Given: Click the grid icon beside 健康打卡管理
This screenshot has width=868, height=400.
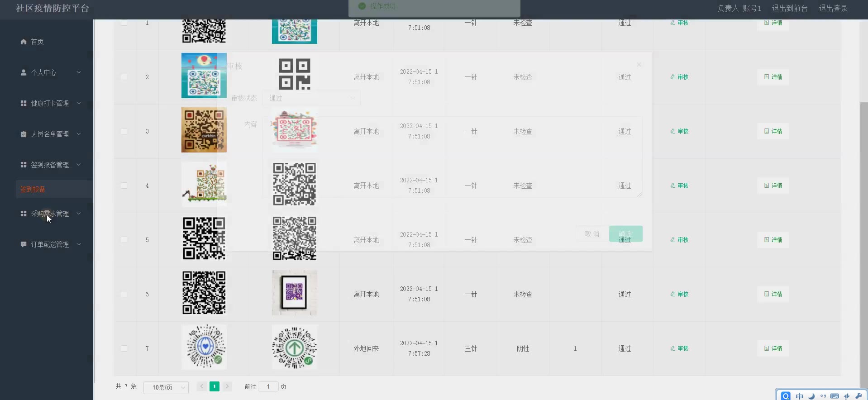Looking at the screenshot, I should pyautogui.click(x=24, y=103).
